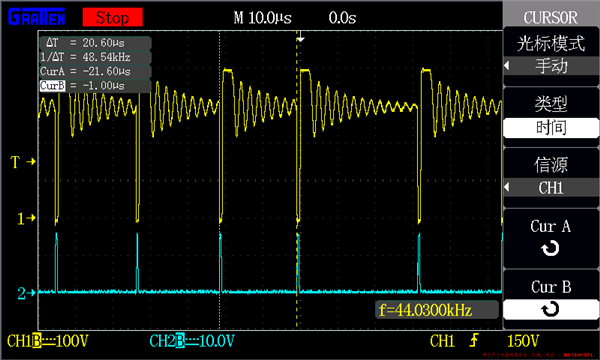Expand signal source CH1 selector arrow
600x360 pixels.
[507, 187]
